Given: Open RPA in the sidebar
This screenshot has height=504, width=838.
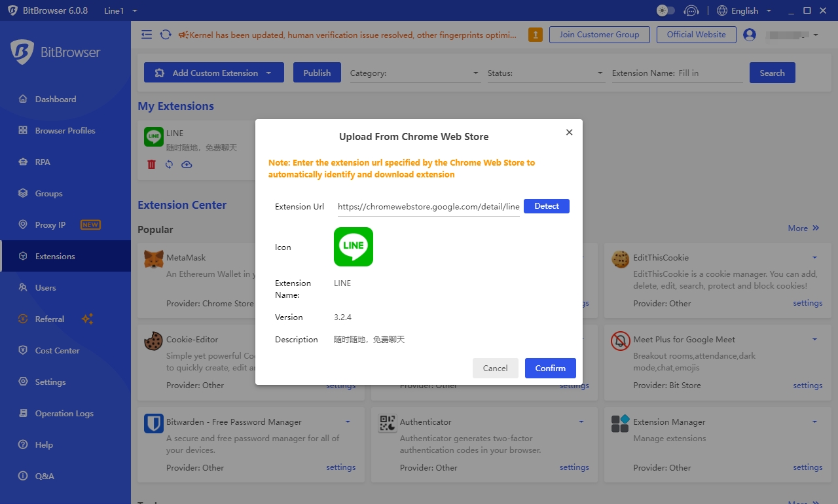Looking at the screenshot, I should (65, 162).
